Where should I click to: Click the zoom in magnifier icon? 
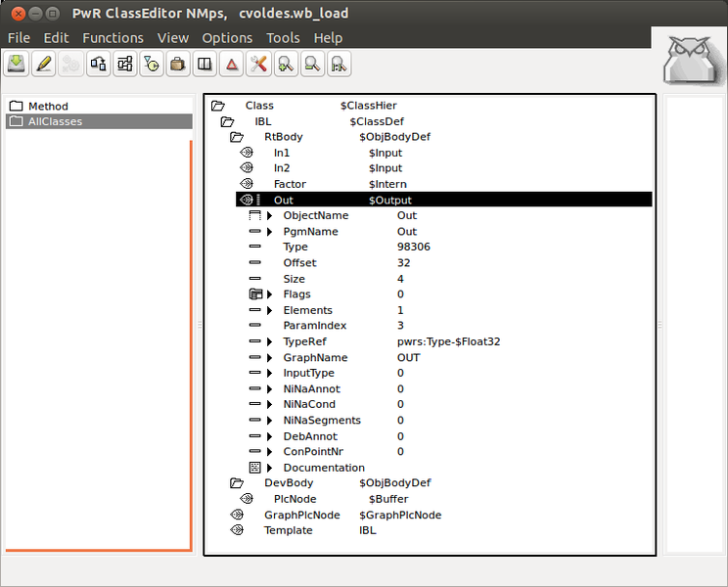286,64
